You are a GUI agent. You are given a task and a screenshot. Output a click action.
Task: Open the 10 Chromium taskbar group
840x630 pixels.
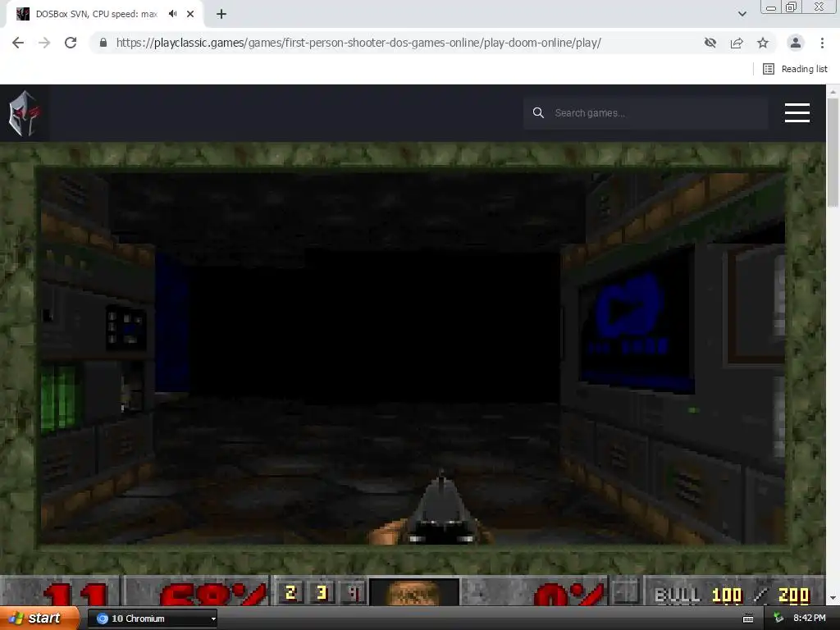pyautogui.click(x=152, y=619)
